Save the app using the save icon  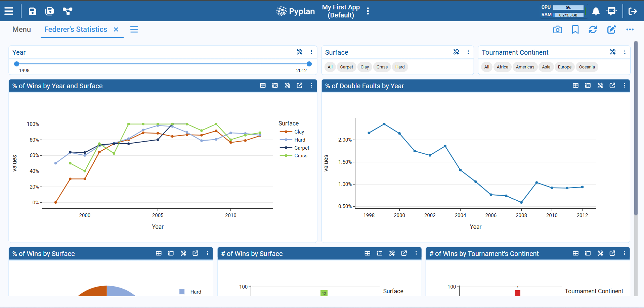coord(32,11)
